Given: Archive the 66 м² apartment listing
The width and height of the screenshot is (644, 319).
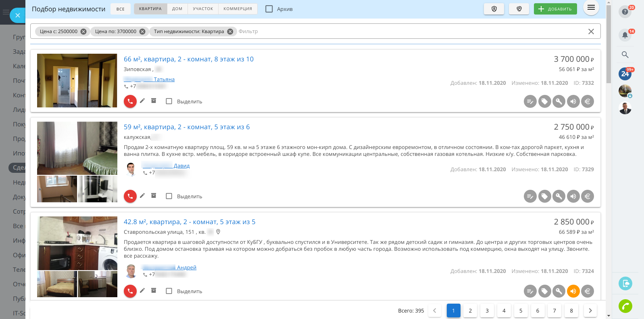Looking at the screenshot, I should point(154,101).
